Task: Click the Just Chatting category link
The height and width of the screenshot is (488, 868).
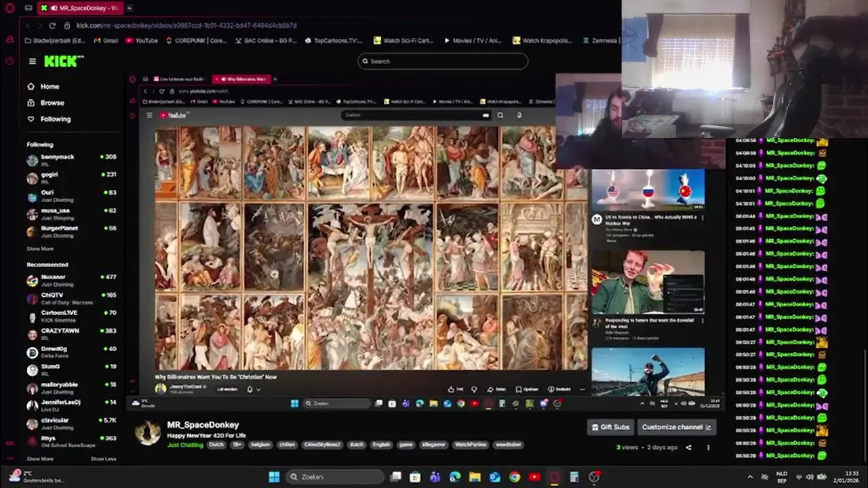Action: [x=185, y=445]
